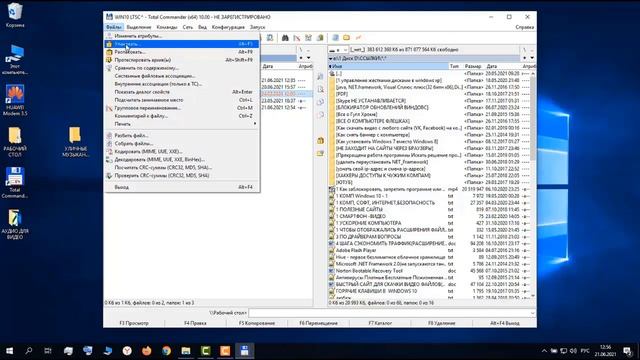Open the Сеть menu
This screenshot has height=360, width=640.
188,27
